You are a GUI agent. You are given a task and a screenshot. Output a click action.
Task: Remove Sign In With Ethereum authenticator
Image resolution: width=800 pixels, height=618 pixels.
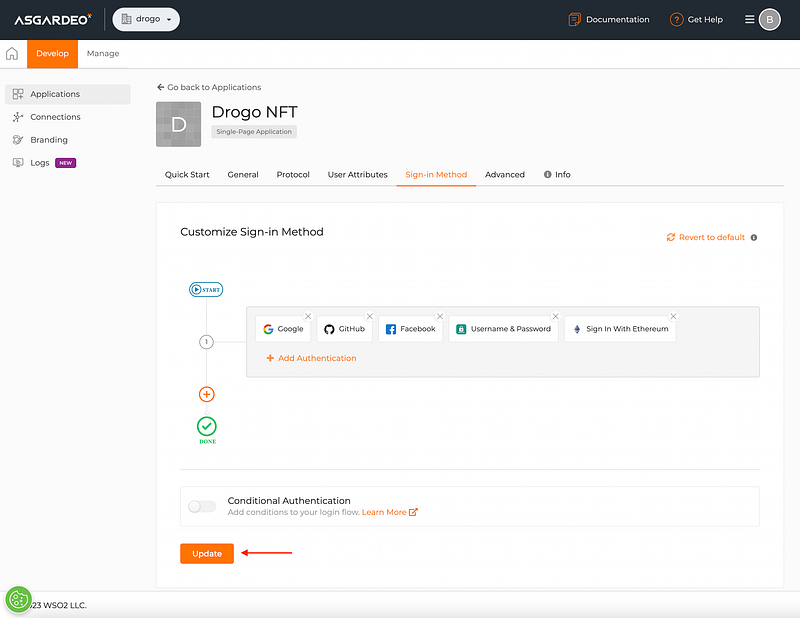click(x=673, y=316)
